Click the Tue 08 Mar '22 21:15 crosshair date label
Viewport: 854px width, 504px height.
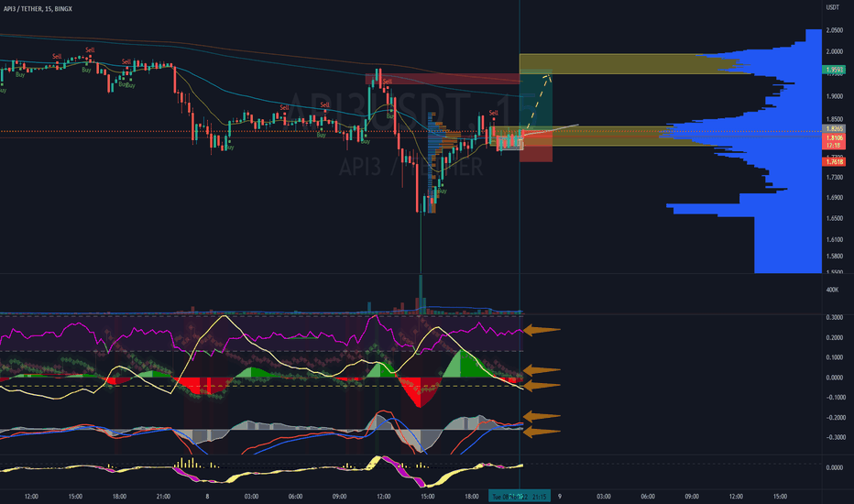click(x=520, y=497)
